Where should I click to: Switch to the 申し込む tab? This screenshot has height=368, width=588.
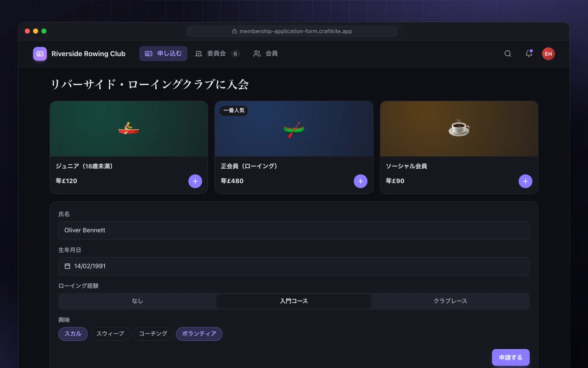click(x=163, y=53)
